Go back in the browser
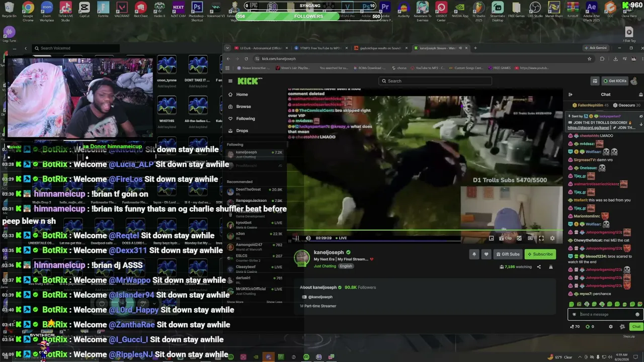644x362 pixels. (228, 59)
